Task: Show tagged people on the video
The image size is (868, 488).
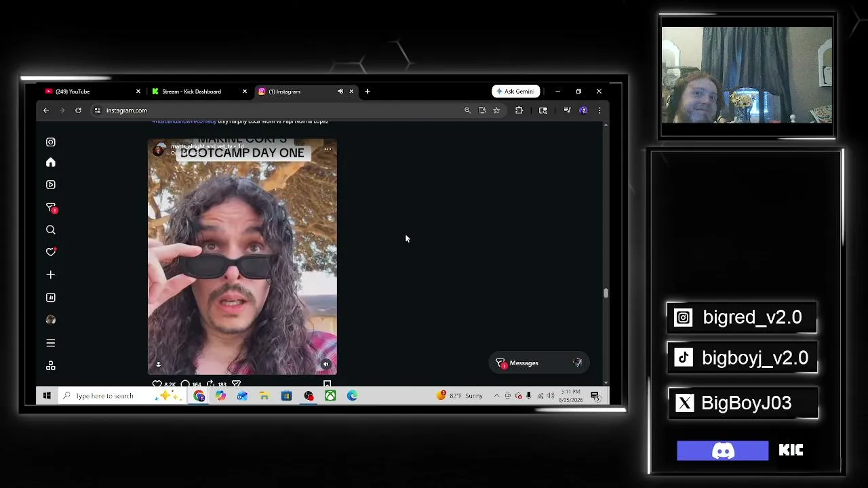Action: coord(159,364)
